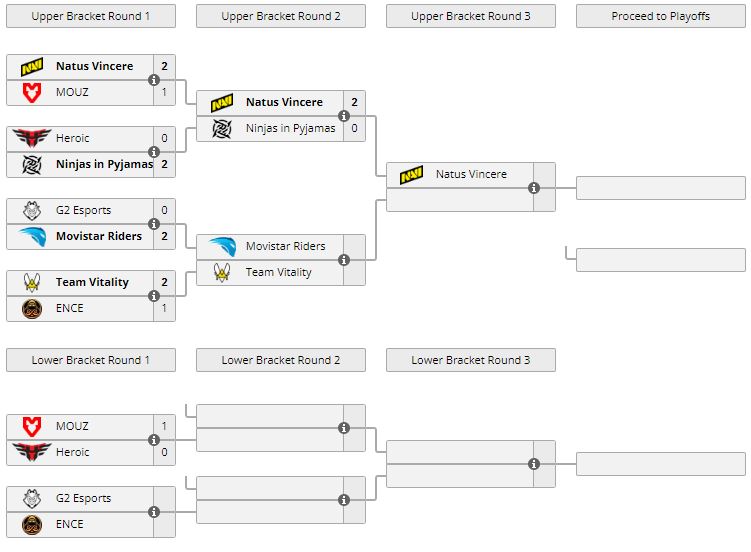Screen dimensions: 751x552
Task: Click Movistar Riders logo in Round 2
Action: pos(221,247)
